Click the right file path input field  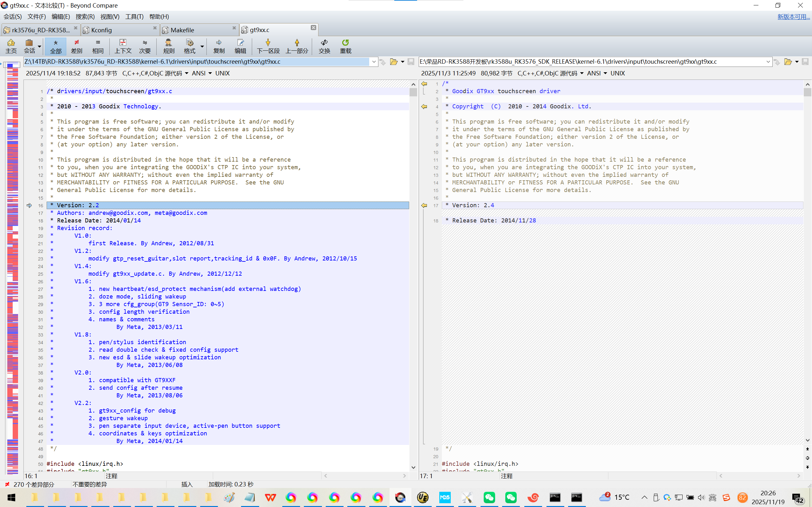(x=591, y=62)
